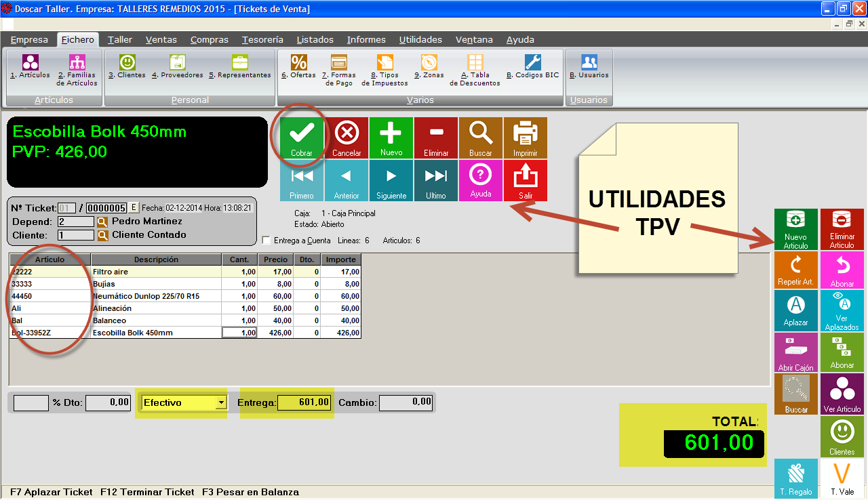The width and height of the screenshot is (868, 500).
Task: Click the red Eliminar minus button
Action: pyautogui.click(x=436, y=138)
